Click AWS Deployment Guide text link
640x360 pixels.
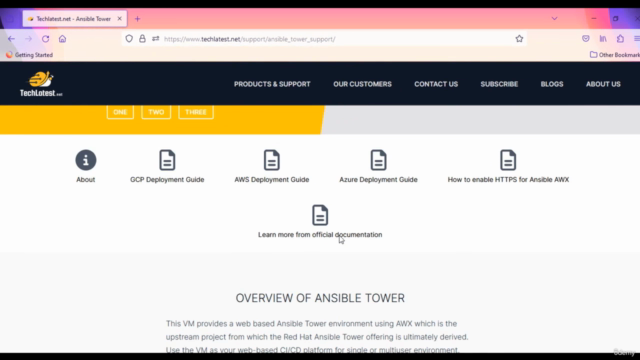tap(271, 180)
